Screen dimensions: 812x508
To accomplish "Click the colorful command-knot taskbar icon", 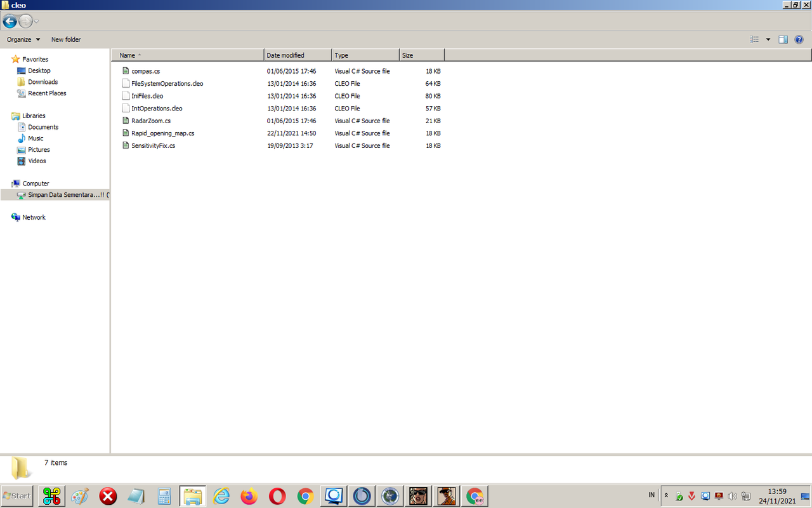I will 52,496.
